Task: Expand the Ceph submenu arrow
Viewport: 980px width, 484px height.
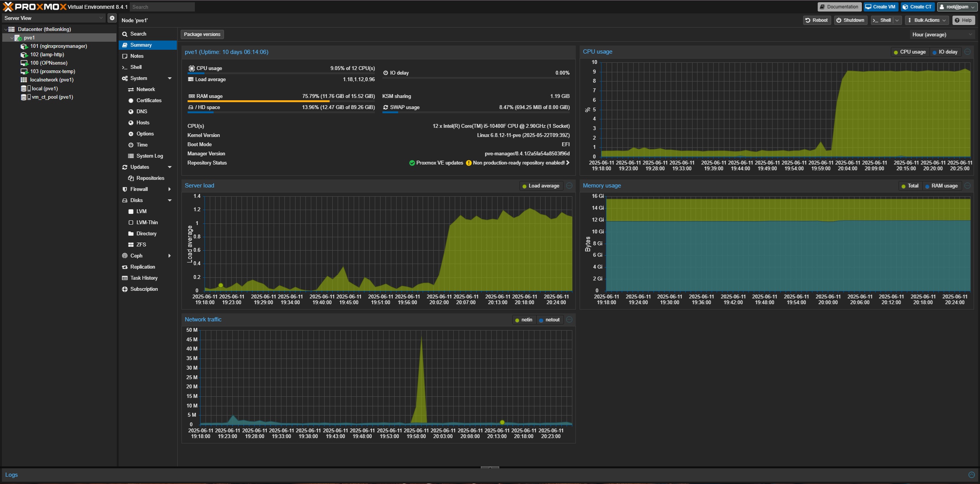Action: point(170,256)
